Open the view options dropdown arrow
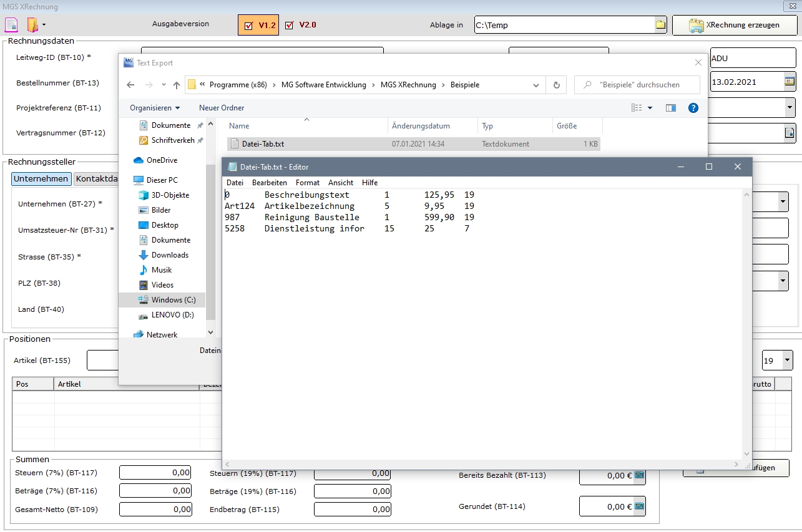The image size is (802, 532). (x=650, y=108)
